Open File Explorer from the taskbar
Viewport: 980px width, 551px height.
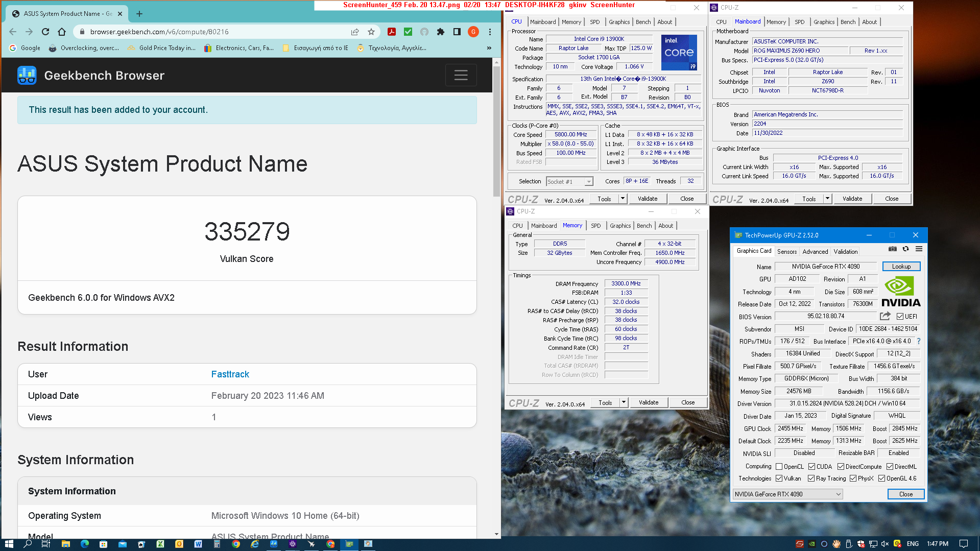tap(65, 544)
